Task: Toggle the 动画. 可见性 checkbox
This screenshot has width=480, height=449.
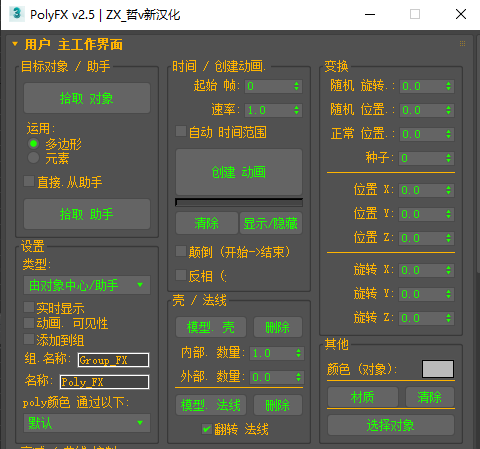Action: pos(29,323)
